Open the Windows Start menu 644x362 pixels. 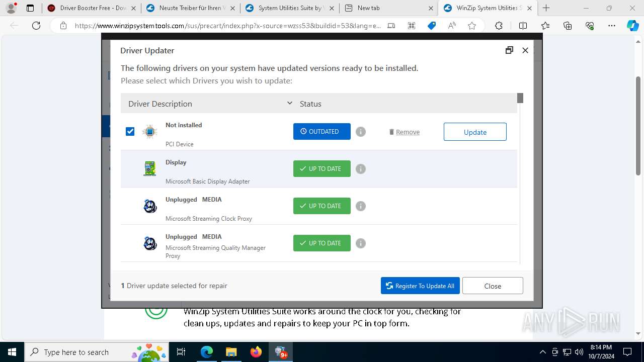click(x=12, y=352)
